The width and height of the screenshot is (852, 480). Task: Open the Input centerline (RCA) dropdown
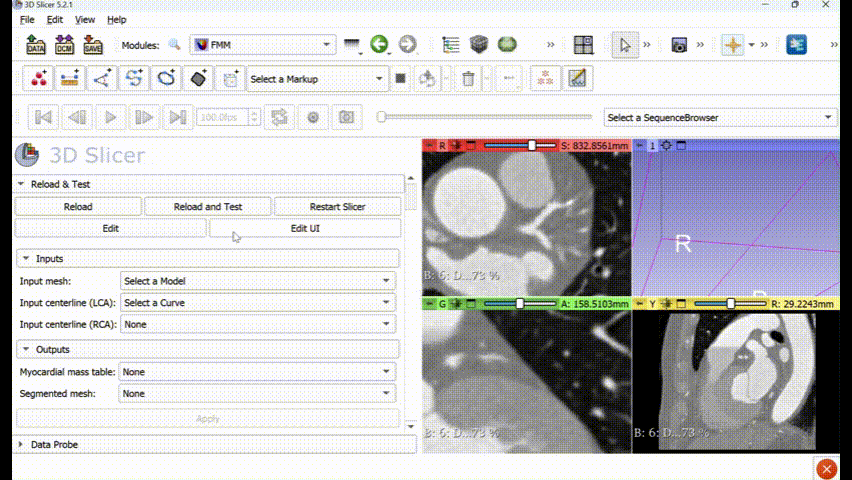pyautogui.click(x=258, y=325)
